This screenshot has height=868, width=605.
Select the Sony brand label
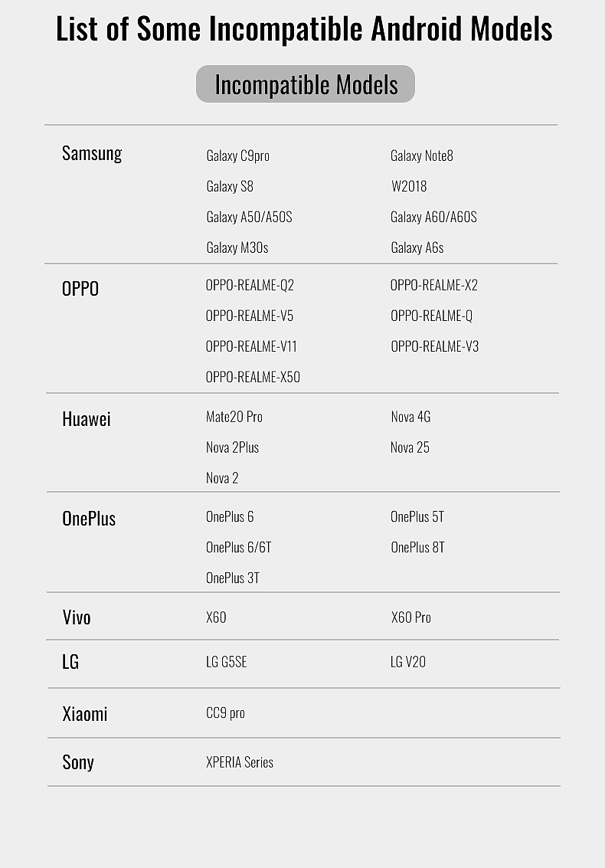click(78, 762)
